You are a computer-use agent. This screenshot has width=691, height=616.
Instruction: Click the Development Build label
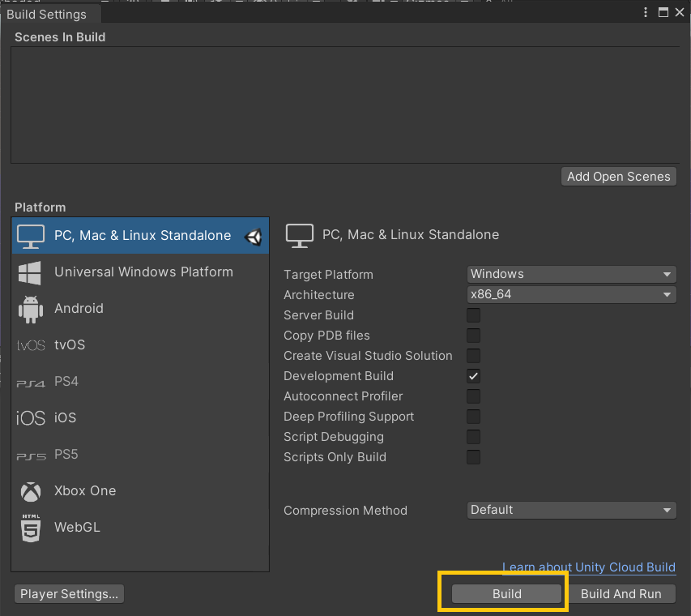(339, 376)
